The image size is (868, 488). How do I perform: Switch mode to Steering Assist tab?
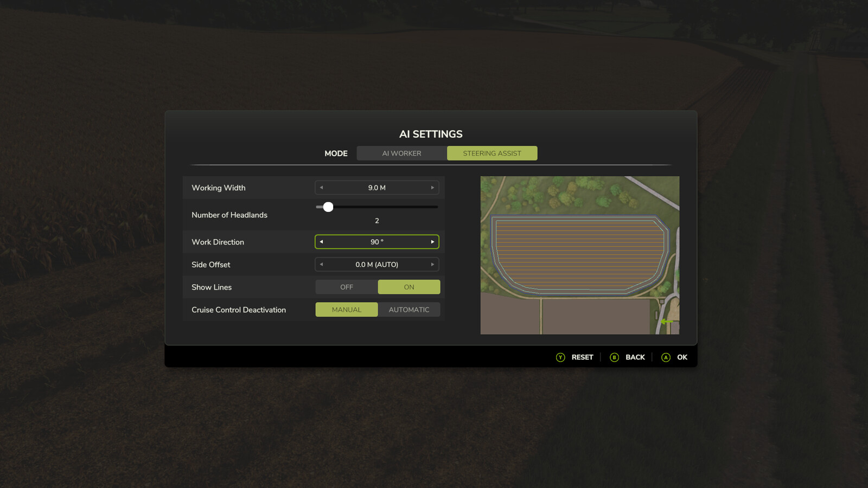click(x=492, y=153)
